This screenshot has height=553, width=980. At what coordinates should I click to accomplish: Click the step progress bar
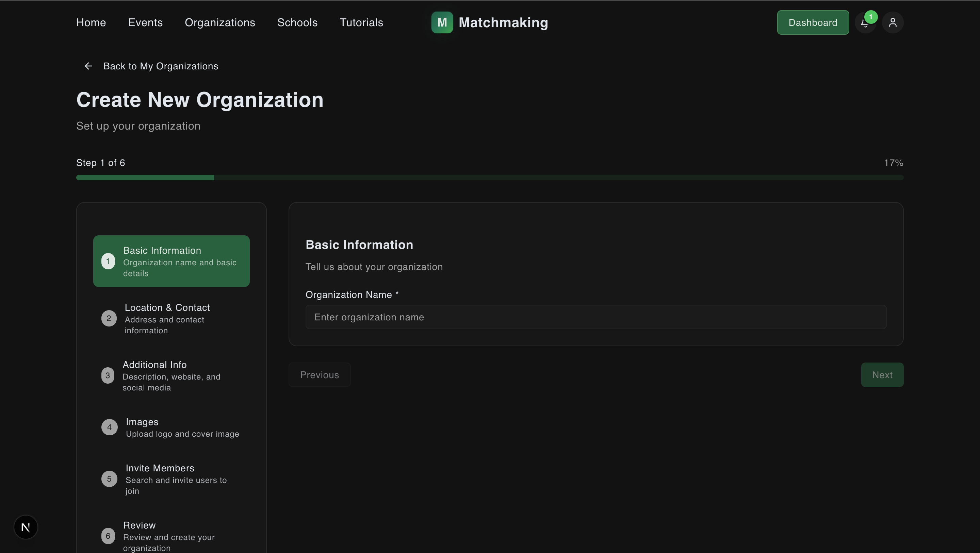pyautogui.click(x=490, y=178)
